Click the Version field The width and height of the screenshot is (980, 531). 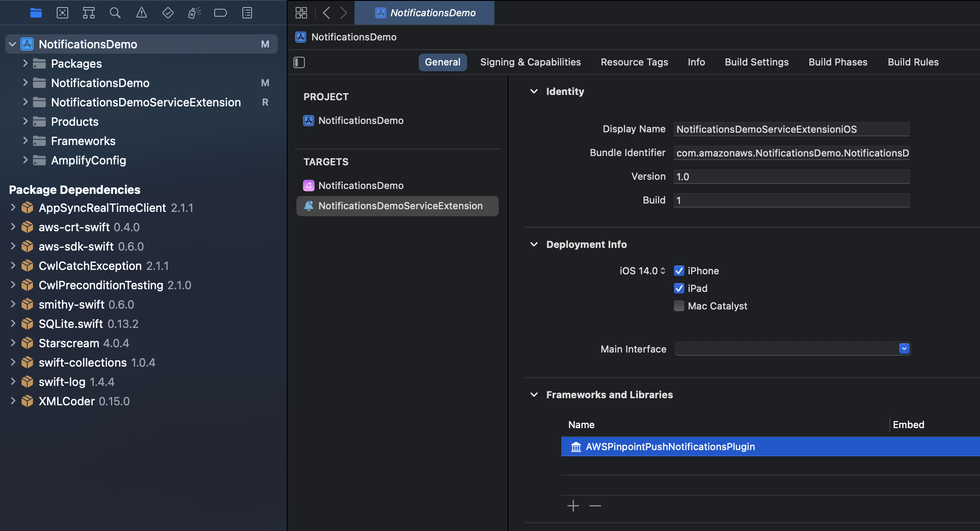click(x=791, y=177)
